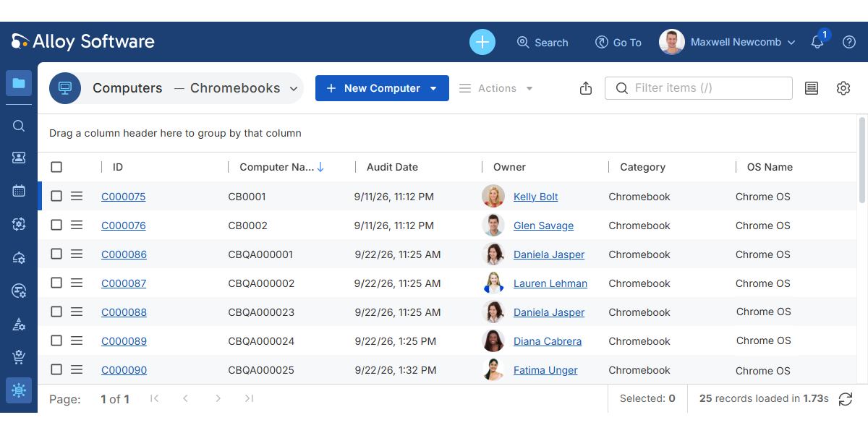Image resolution: width=868 pixels, height=433 pixels.
Task: Open owner Diana Cabrera's link
Action: tap(548, 341)
